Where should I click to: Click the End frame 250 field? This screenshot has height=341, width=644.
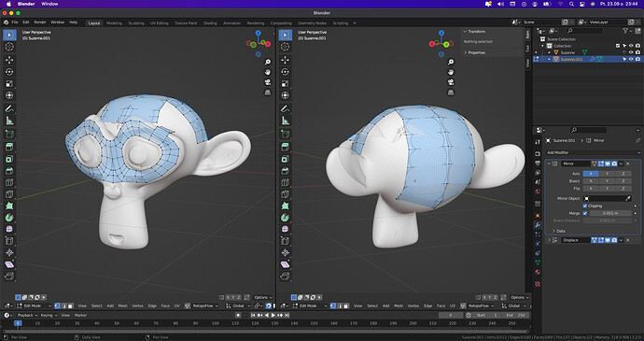pos(515,315)
